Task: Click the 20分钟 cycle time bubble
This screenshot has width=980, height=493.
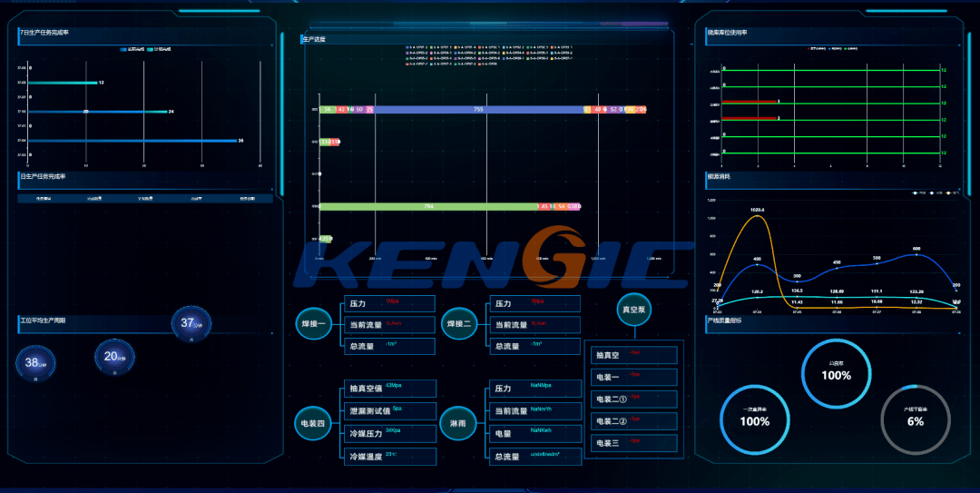Action: (114, 357)
